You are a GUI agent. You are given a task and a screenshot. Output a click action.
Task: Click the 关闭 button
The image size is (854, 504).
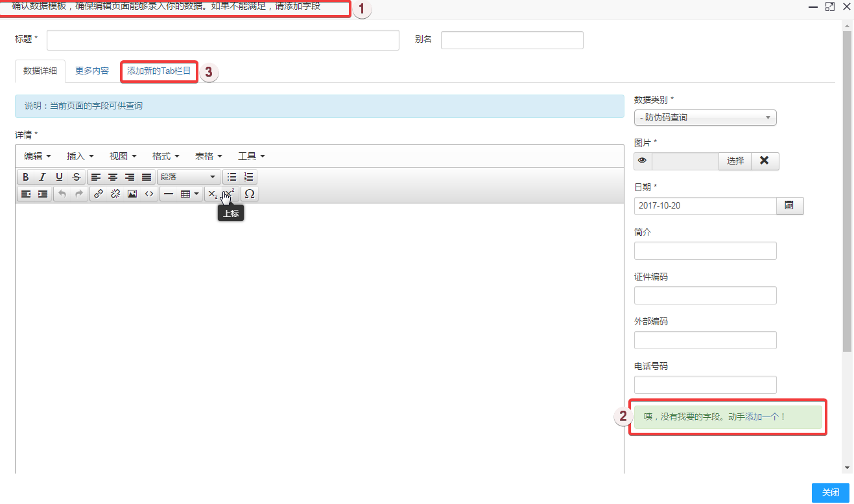coord(831,492)
